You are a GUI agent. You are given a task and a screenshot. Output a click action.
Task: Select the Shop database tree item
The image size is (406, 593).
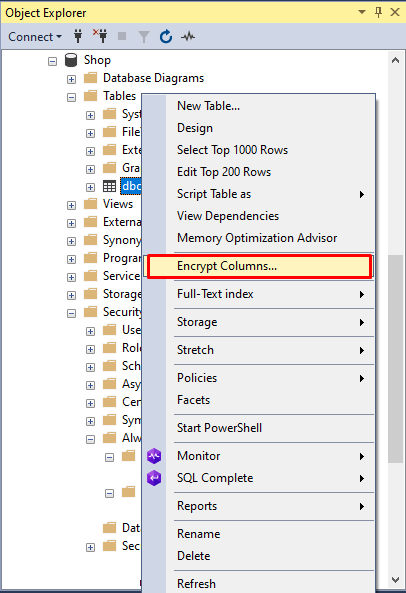pyautogui.click(x=97, y=60)
